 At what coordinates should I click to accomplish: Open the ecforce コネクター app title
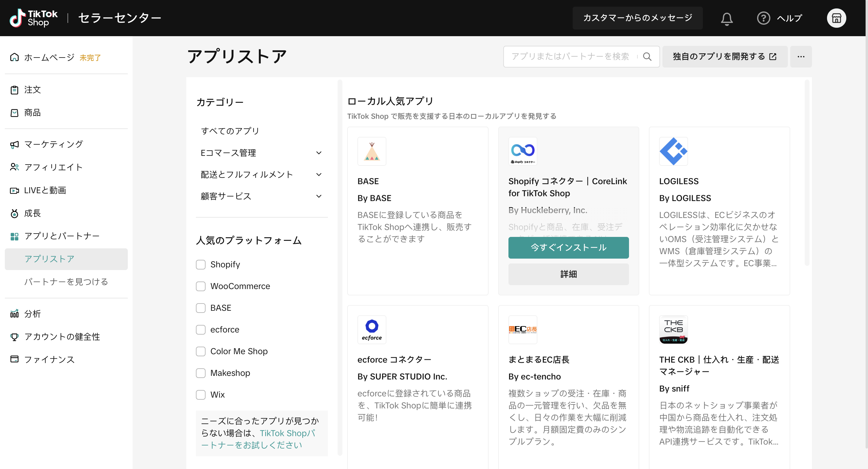click(394, 360)
